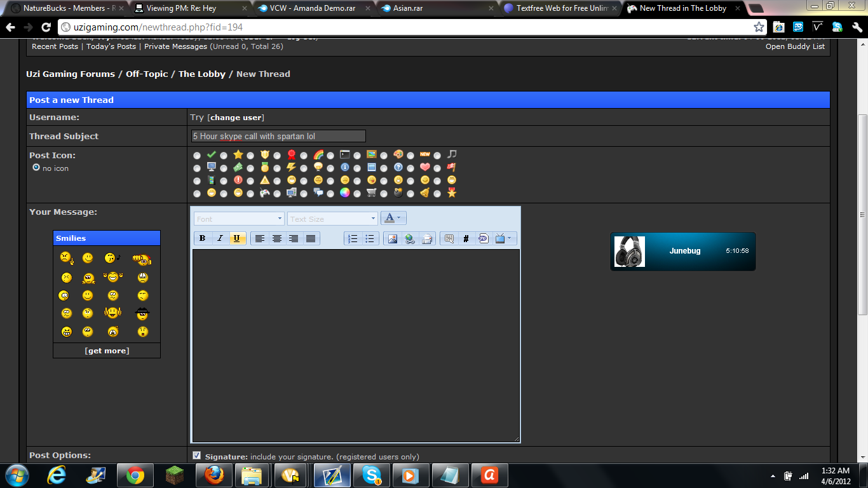
Task: Switch to the Asian.rar tab
Action: [437, 8]
